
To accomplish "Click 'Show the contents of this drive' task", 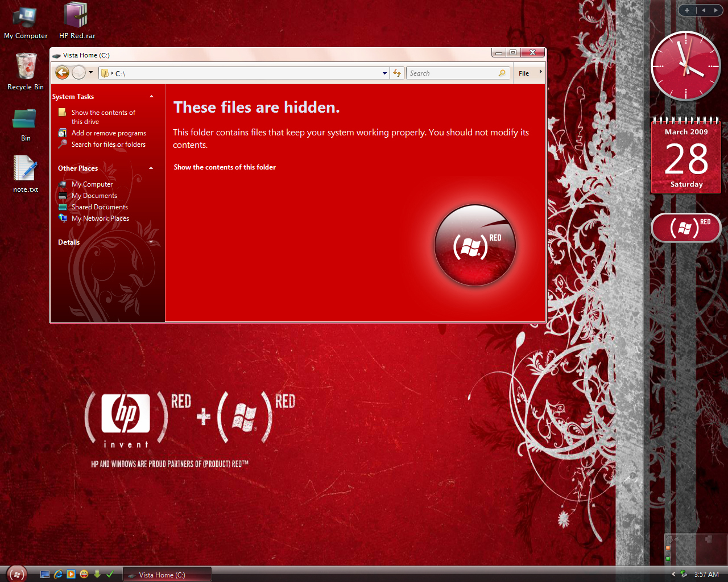I will (104, 117).
